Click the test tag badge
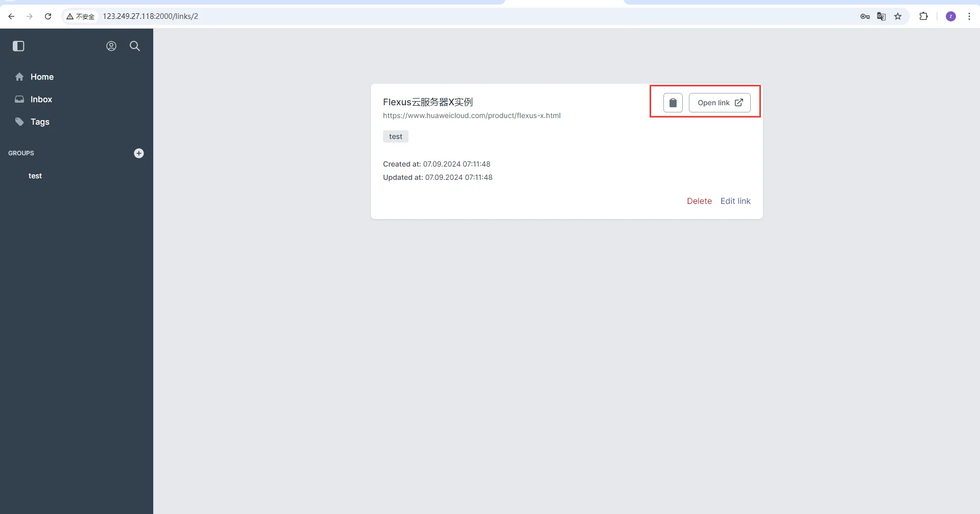980x514 pixels. [x=396, y=136]
